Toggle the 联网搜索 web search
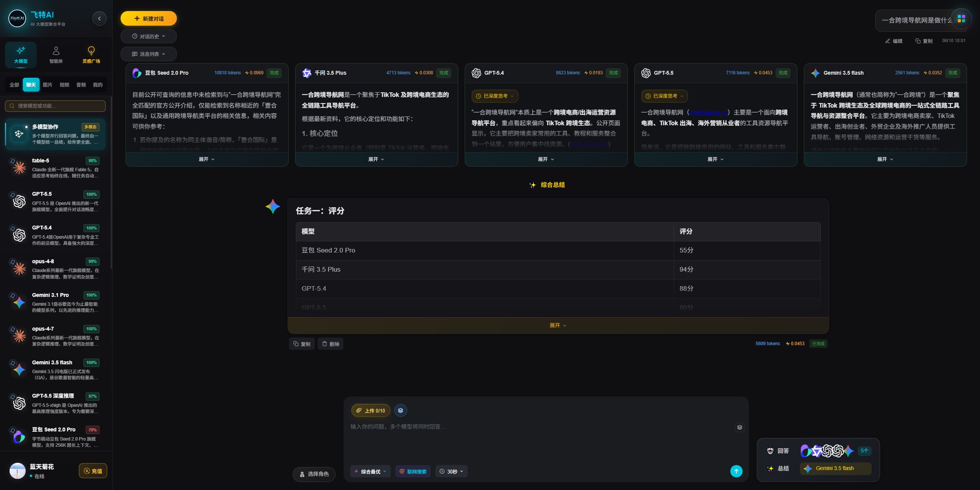The width and height of the screenshot is (980, 490). click(413, 472)
